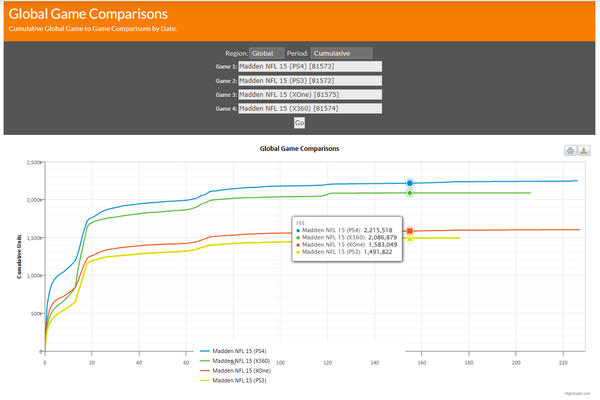600x400 pixels.
Task: Click the Highcharts.com credit link
Action: (x=578, y=396)
